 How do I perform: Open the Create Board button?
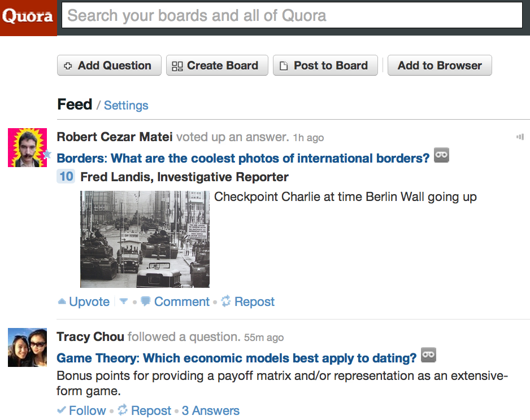215,65
